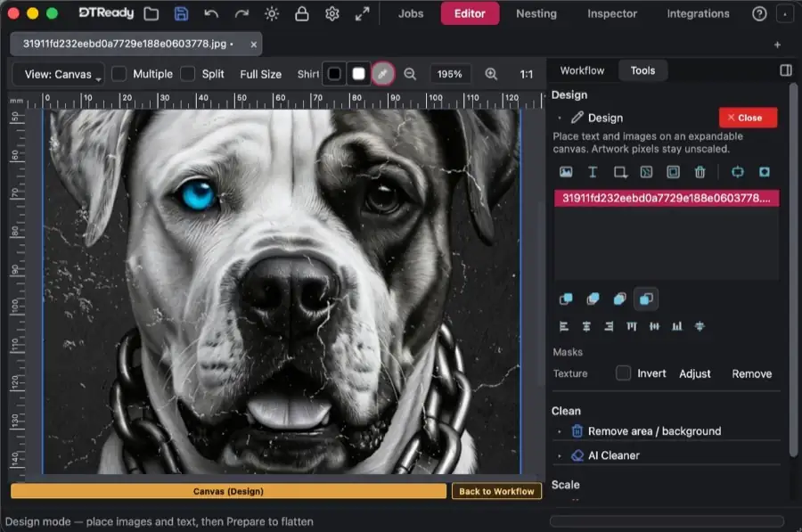The width and height of the screenshot is (802, 532).
Task: Open settings gear icon
Action: click(x=332, y=13)
